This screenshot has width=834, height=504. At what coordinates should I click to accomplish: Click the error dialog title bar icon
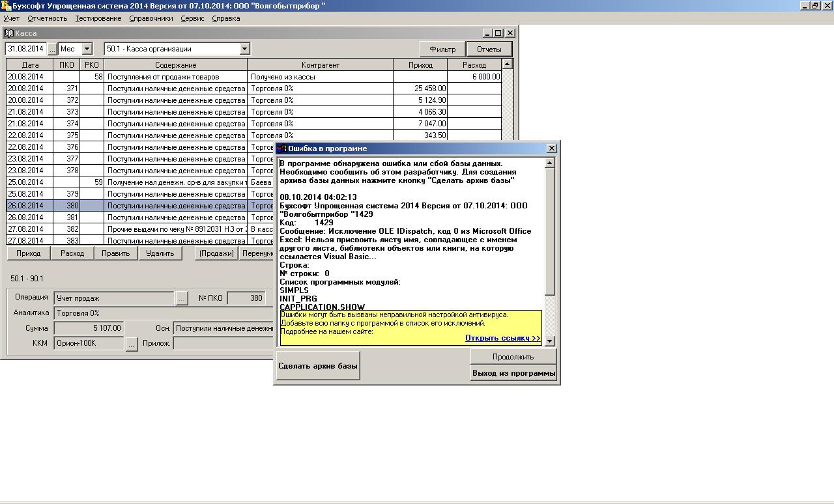[x=282, y=148]
